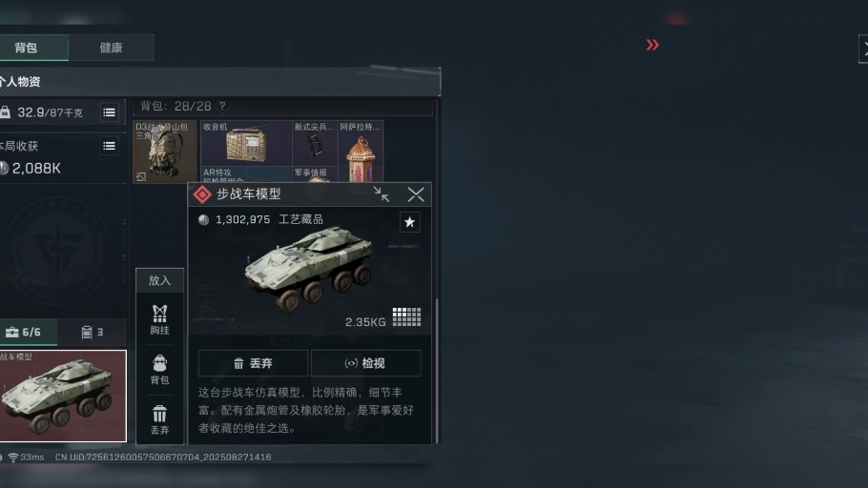The image size is (868, 488).
Task: Switch to the 6/6 safe box tab
Action: pyautogui.click(x=27, y=332)
